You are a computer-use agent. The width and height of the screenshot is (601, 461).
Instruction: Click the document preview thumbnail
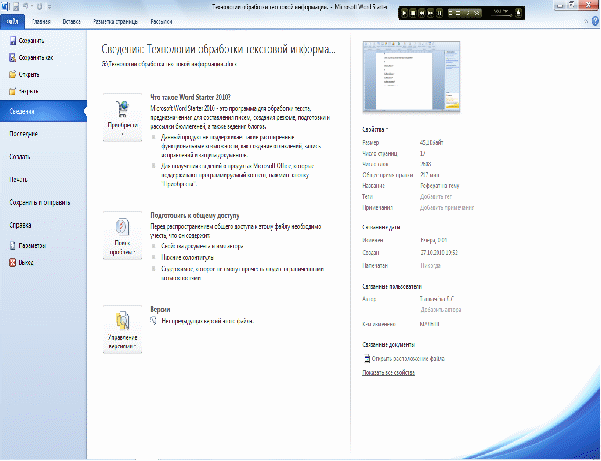(411, 77)
